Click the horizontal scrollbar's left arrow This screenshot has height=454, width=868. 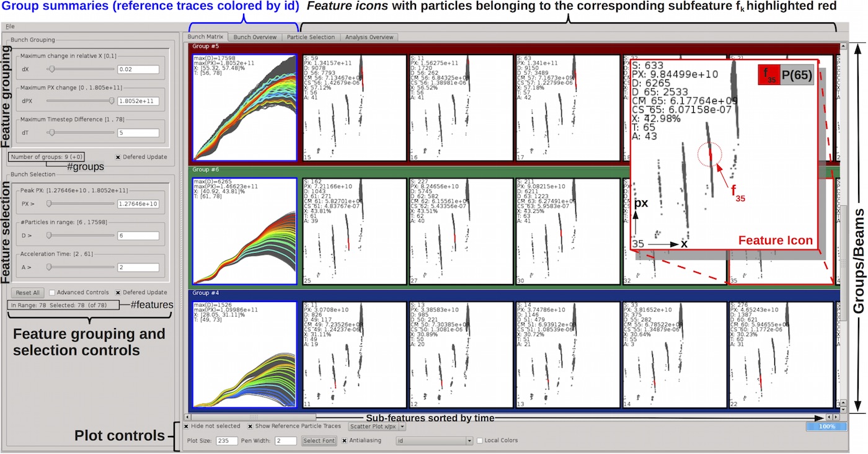tap(188, 417)
